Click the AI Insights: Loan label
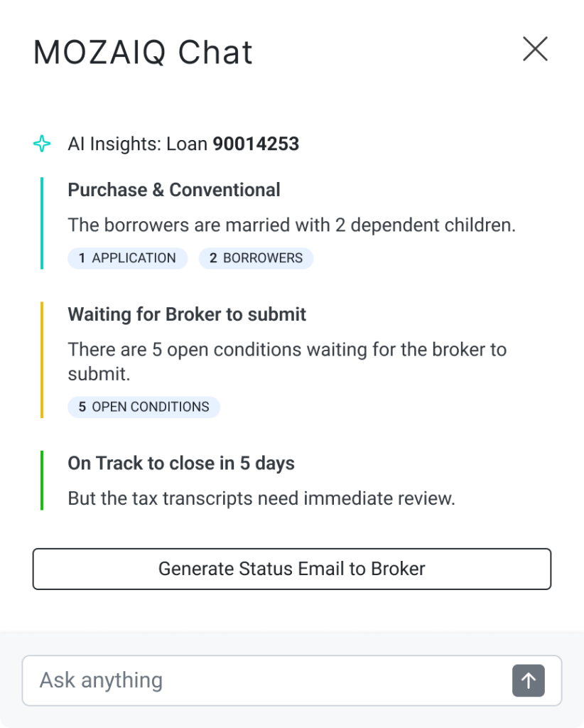The height and width of the screenshot is (728, 584). click(139, 144)
